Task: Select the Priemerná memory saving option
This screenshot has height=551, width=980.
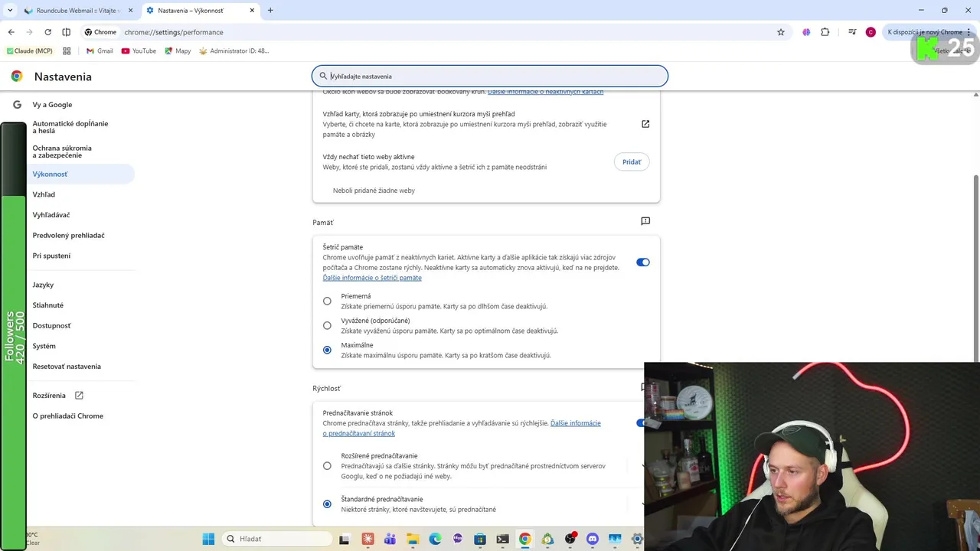Action: coord(327,302)
